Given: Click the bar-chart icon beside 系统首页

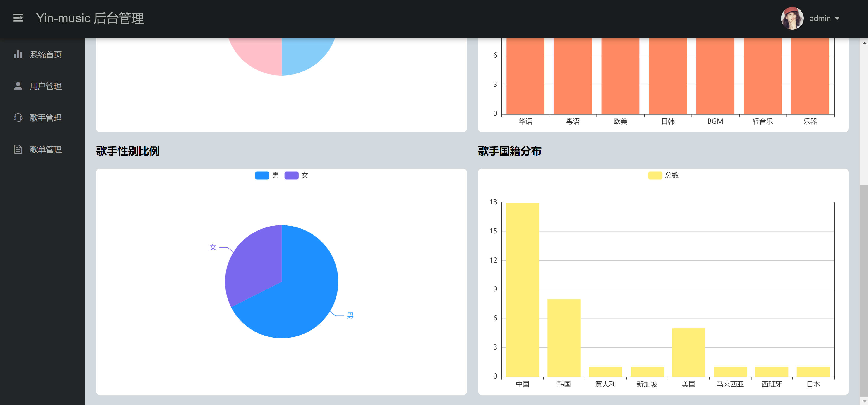Looking at the screenshot, I should pos(18,54).
